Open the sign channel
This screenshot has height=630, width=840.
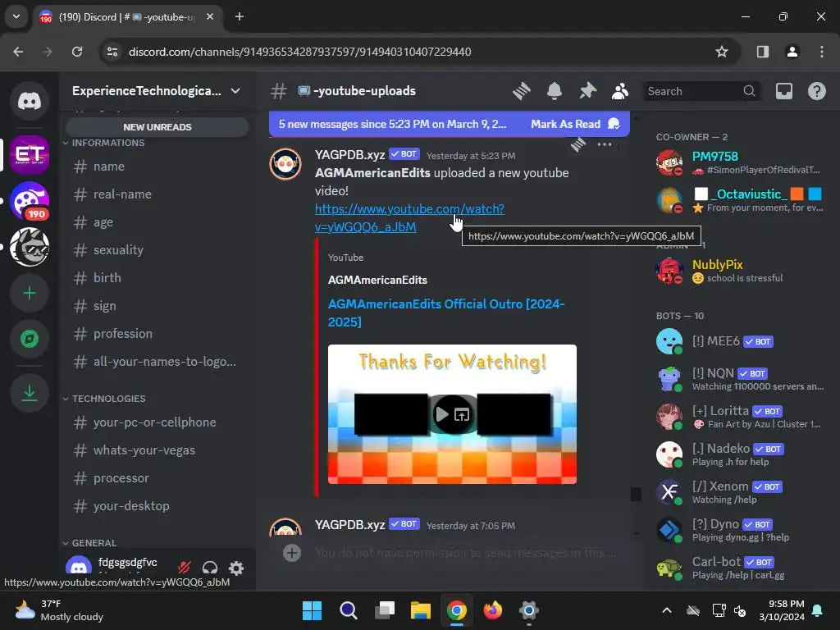pos(157,306)
